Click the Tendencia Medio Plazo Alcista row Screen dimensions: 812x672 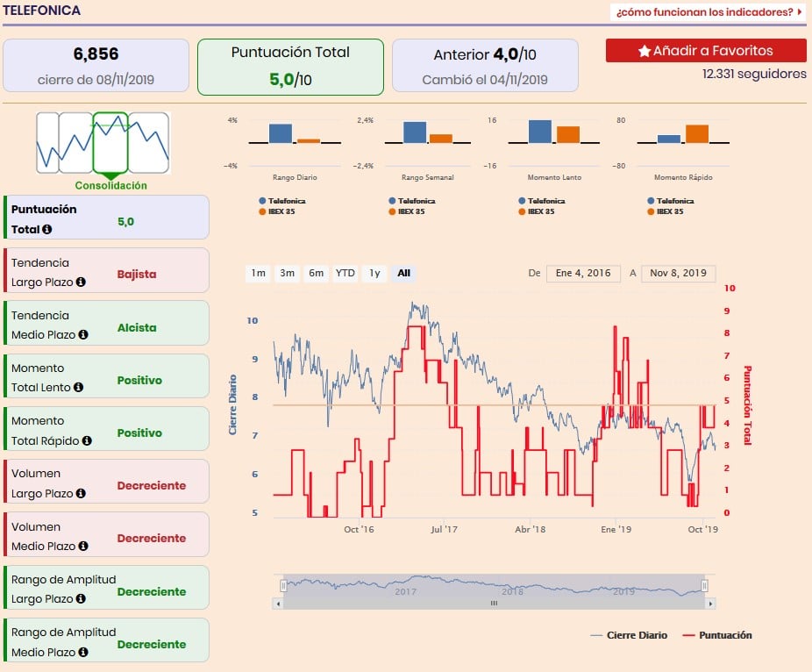pos(106,324)
